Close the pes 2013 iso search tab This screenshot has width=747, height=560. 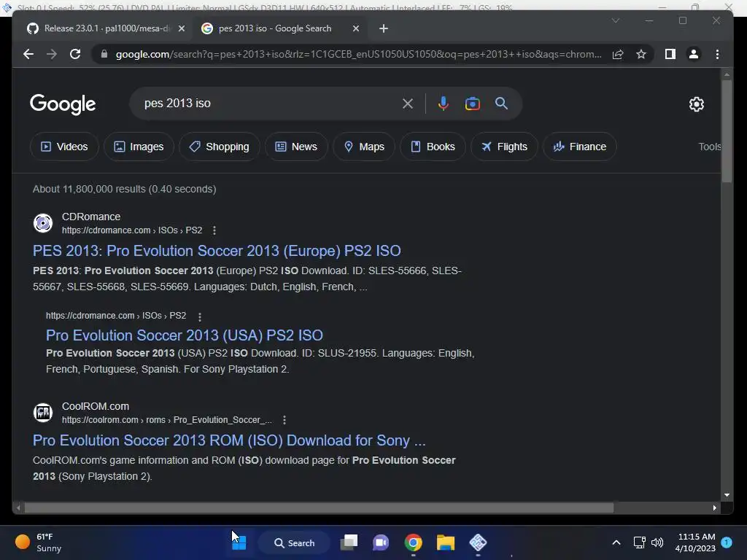point(356,28)
